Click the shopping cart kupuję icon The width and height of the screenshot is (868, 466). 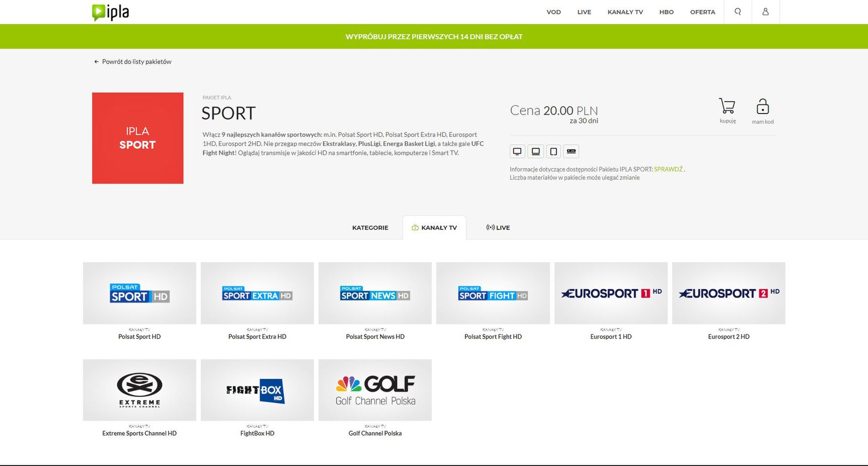(x=727, y=106)
